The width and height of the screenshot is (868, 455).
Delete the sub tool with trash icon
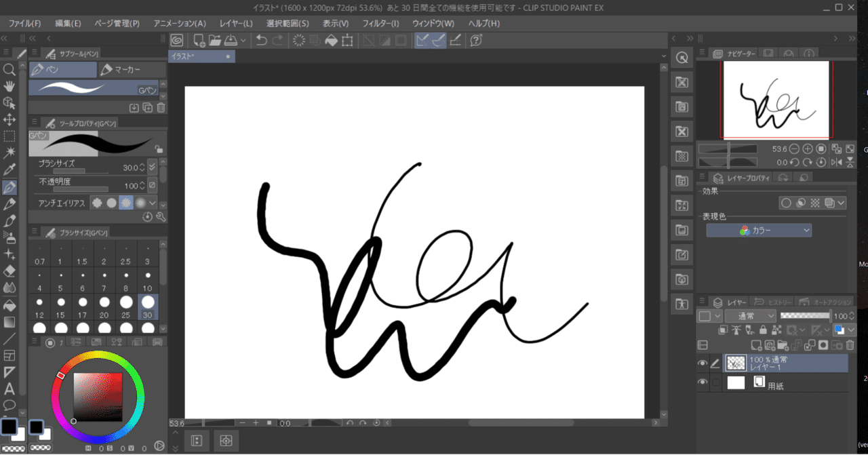pos(161,107)
